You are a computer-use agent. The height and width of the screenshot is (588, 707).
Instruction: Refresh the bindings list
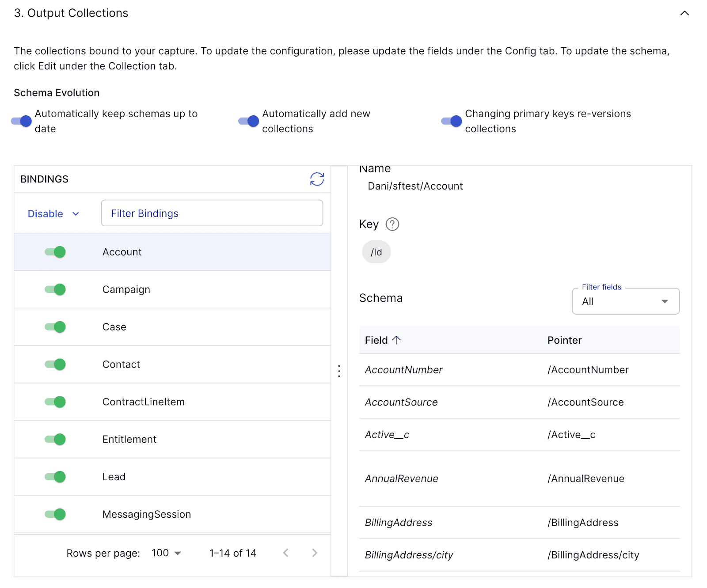pos(317,179)
